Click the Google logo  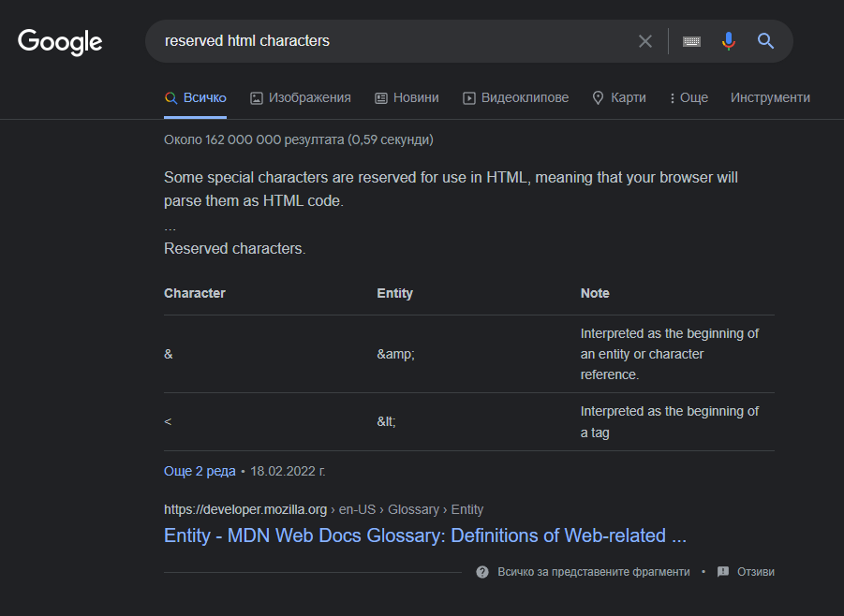[59, 42]
